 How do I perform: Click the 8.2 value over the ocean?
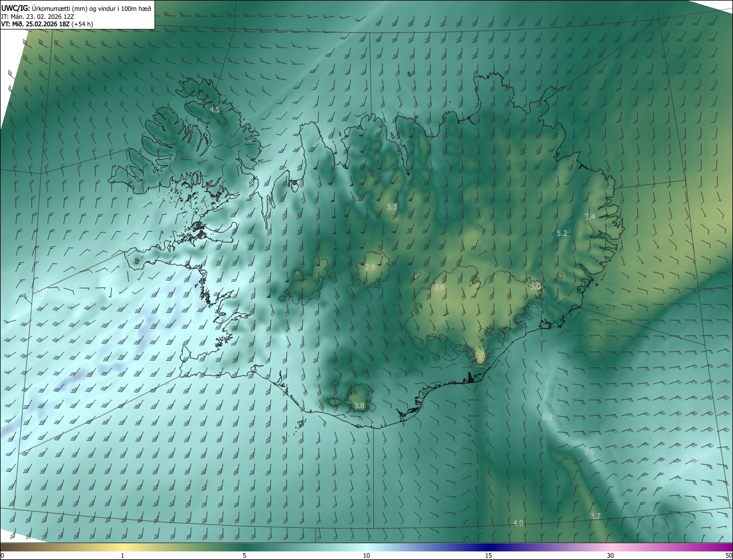coord(547,417)
